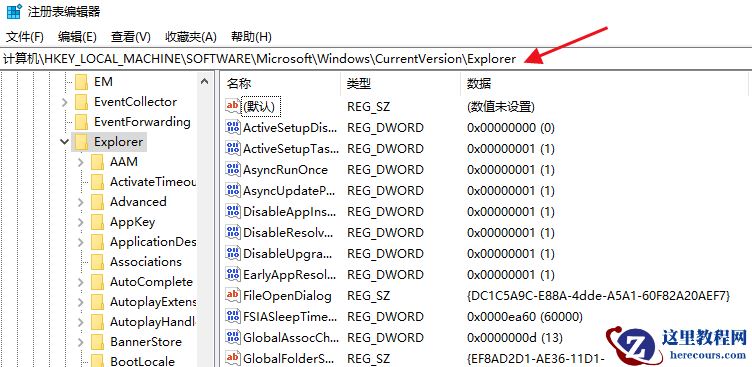Select the AppKey folder icon
Image resolution: width=752 pixels, height=367 pixels.
[x=97, y=222]
